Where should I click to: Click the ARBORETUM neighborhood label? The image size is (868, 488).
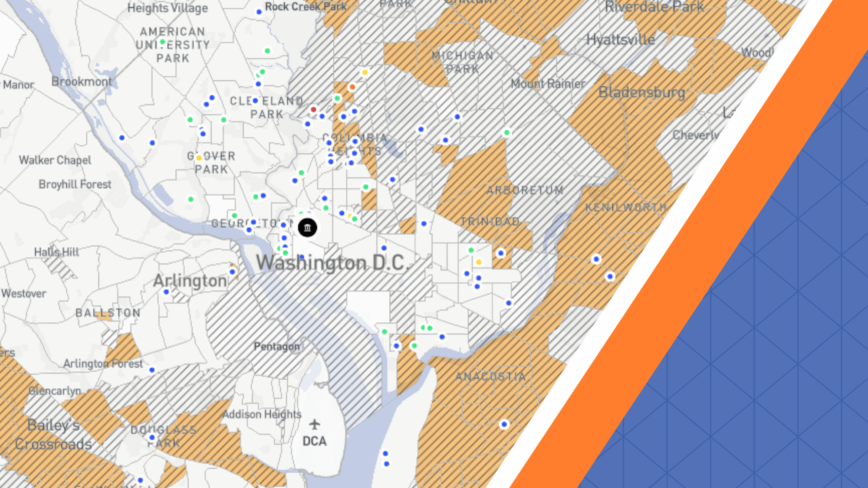[x=525, y=190]
